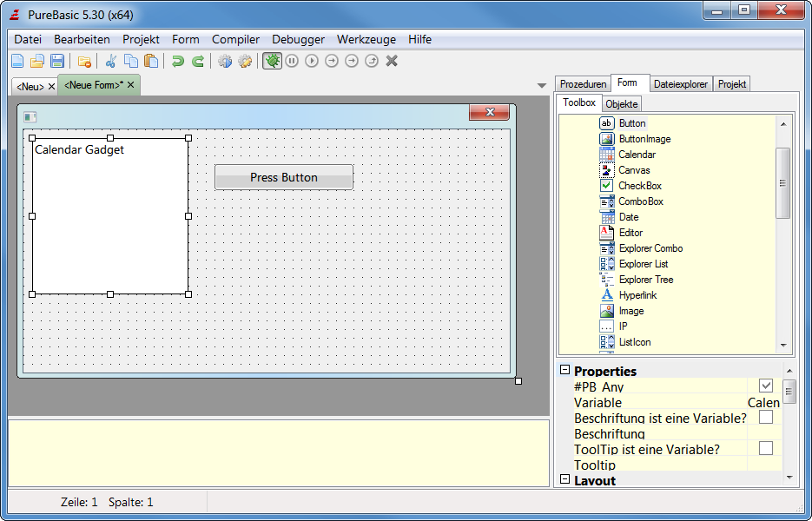The image size is (812, 521).
Task: Toggle the debugger bug icon in the toolbar
Action: point(272,61)
